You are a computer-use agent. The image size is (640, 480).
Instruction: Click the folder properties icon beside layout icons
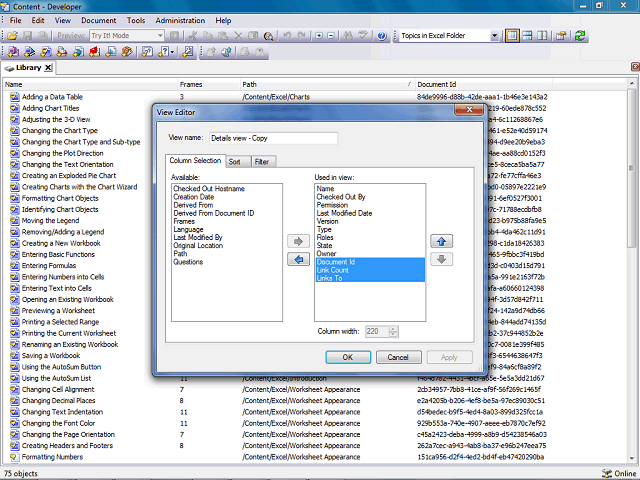[x=561, y=36]
